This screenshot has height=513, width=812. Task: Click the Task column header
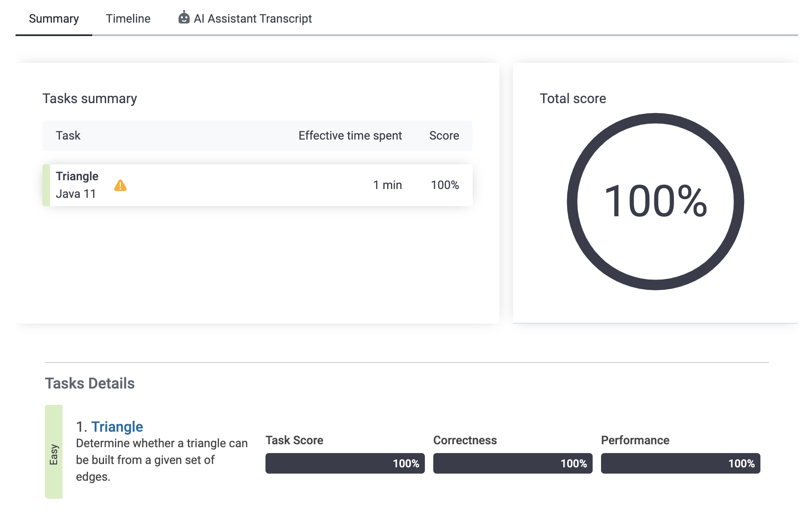(x=68, y=135)
